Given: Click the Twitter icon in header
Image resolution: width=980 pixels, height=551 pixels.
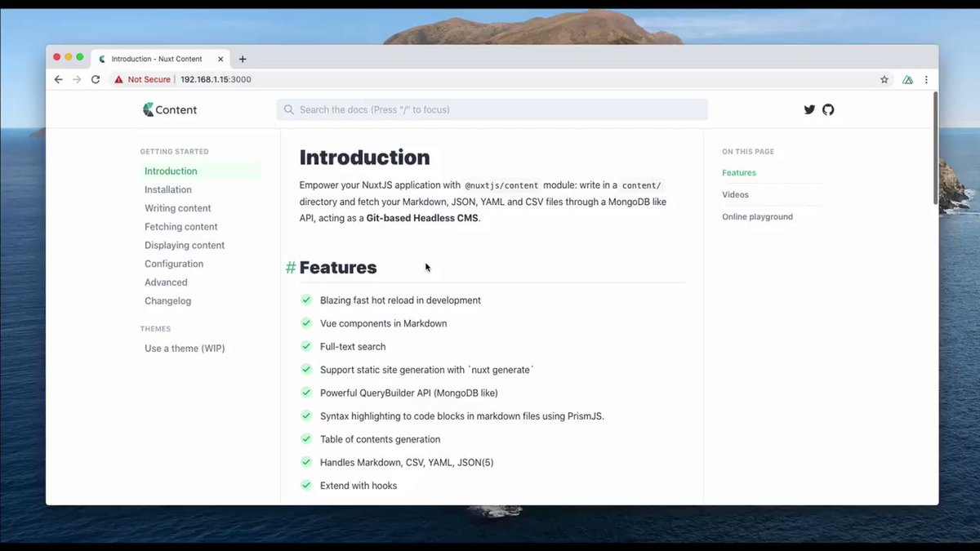Looking at the screenshot, I should click(x=809, y=109).
